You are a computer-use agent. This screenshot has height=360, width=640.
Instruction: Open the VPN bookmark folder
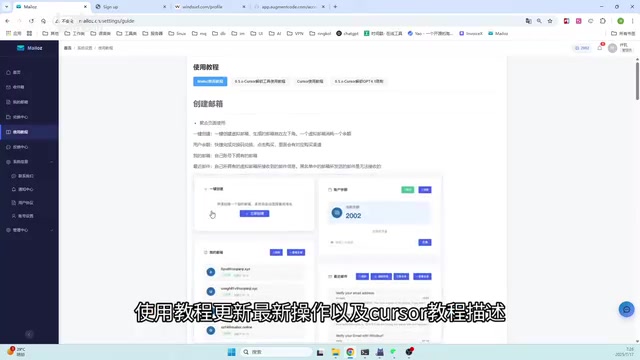pos(295,33)
